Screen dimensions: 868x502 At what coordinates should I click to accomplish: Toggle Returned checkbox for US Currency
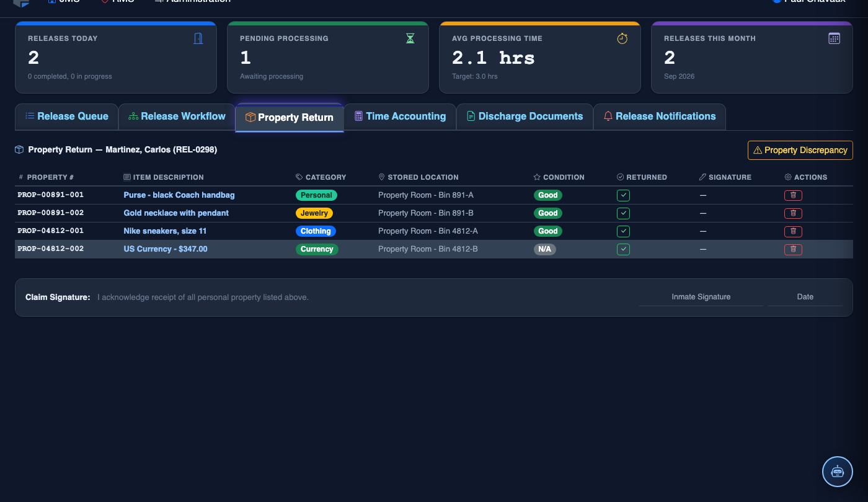(624, 249)
